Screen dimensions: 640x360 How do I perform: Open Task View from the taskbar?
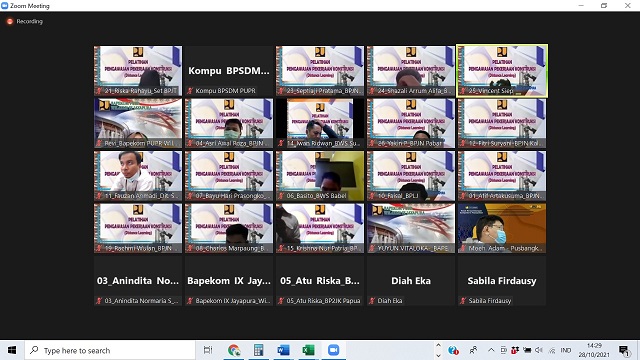(208, 350)
